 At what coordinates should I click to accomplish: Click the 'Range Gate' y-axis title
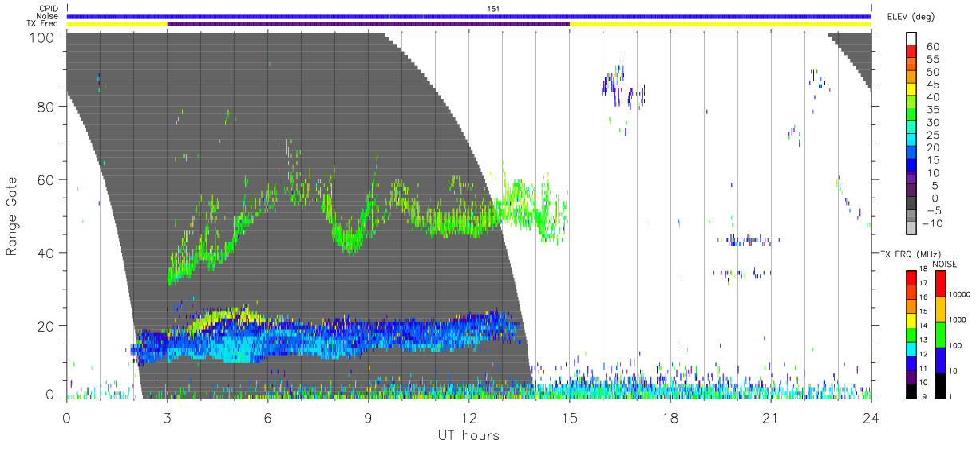pyautogui.click(x=12, y=216)
